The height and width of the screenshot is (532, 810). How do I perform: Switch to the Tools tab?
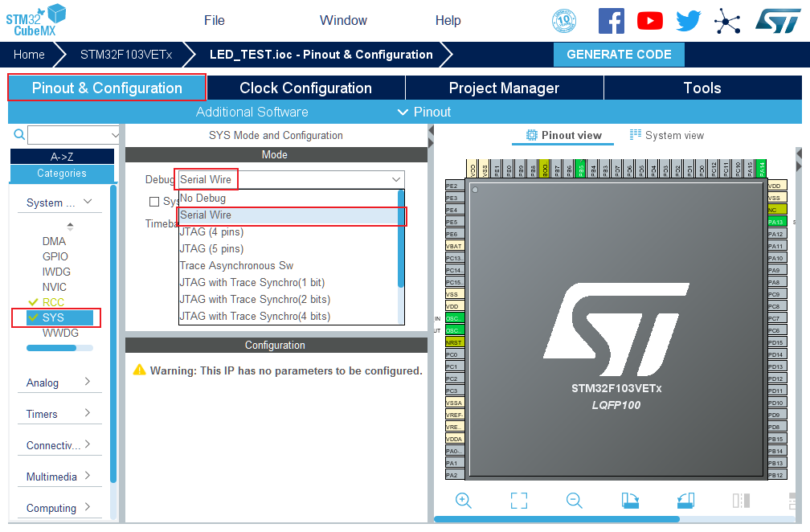[x=702, y=88]
